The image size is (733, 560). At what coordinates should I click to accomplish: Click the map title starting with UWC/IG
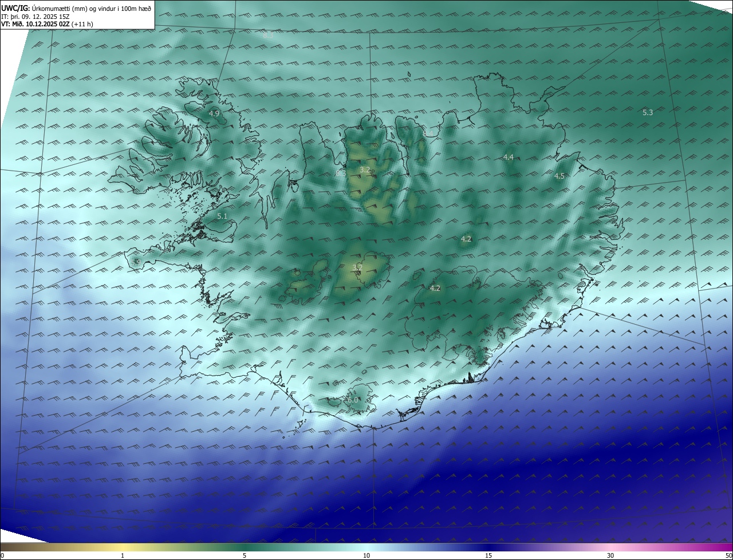[x=76, y=8]
